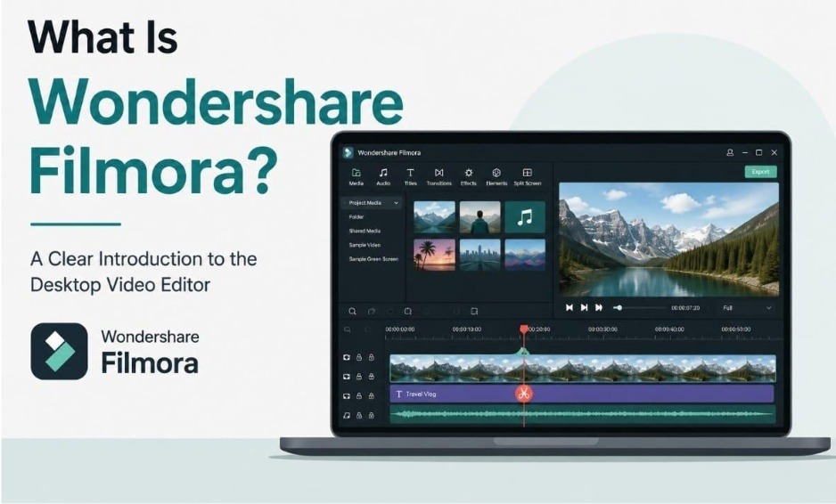Toggle the left lock on Travel Vlog row
The width and height of the screenshot is (836, 504).
tap(359, 396)
